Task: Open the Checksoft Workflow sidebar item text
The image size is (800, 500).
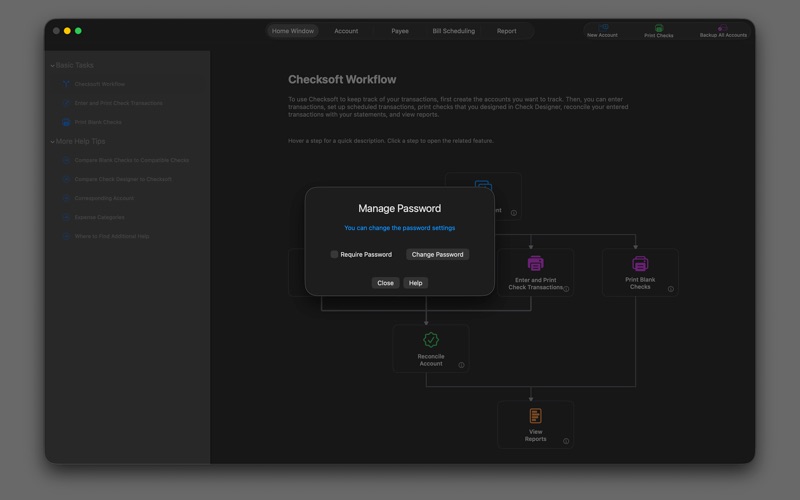Action: pyautogui.click(x=99, y=84)
